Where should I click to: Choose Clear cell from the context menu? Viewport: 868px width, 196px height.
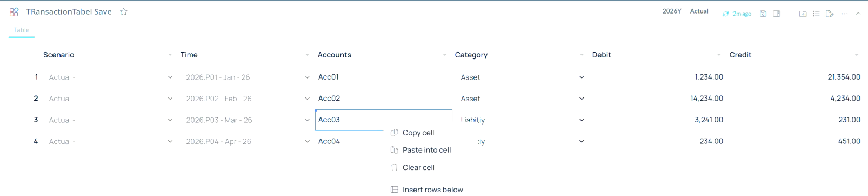418,167
